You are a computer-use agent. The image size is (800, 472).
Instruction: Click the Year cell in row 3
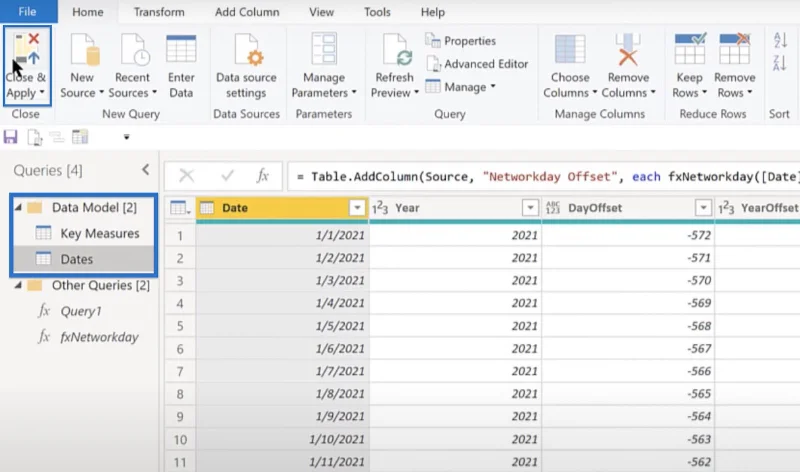(455, 281)
